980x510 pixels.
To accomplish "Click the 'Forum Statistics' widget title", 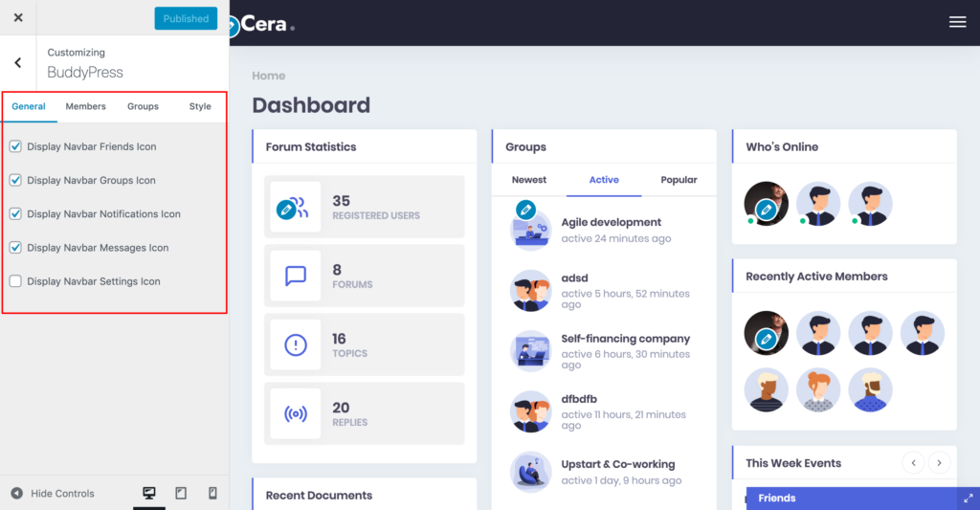I will [x=311, y=146].
